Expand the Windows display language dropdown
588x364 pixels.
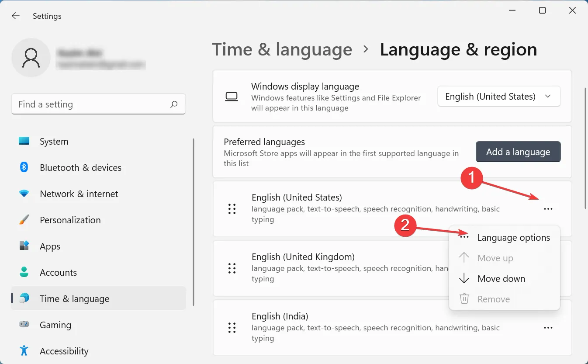click(x=498, y=97)
